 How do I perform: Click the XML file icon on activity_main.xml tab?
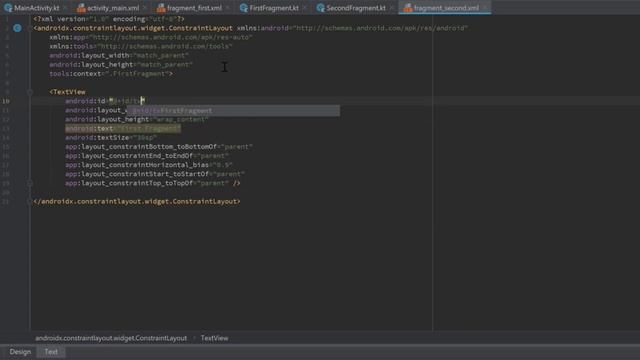coord(81,8)
